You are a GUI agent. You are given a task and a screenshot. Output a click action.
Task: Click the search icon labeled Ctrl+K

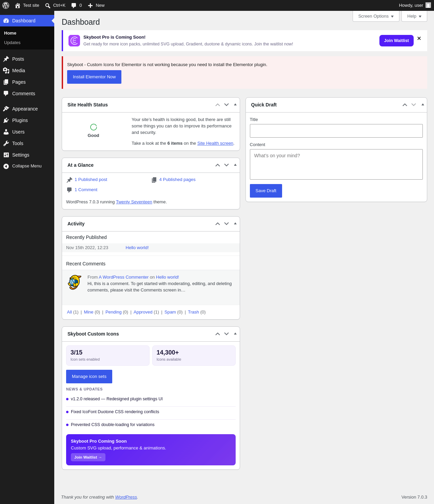(x=48, y=5)
